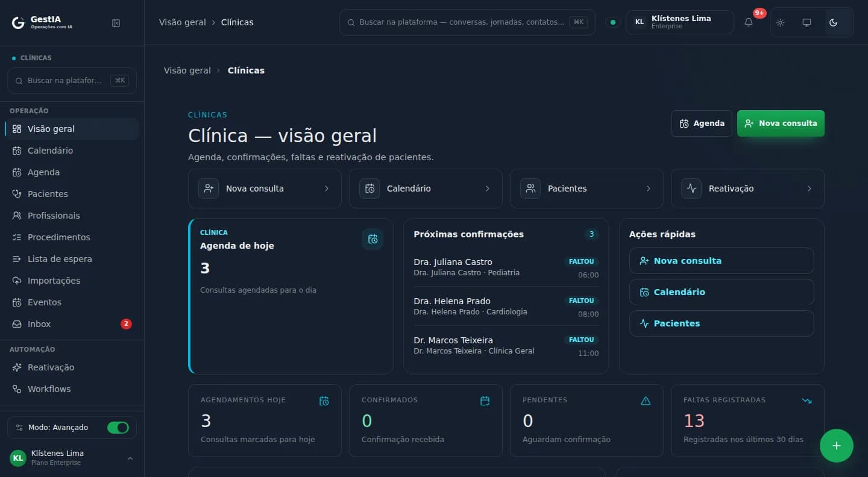Open the Klístenes Lima Enterprise account selector
868x477 pixels.
pos(680,22)
